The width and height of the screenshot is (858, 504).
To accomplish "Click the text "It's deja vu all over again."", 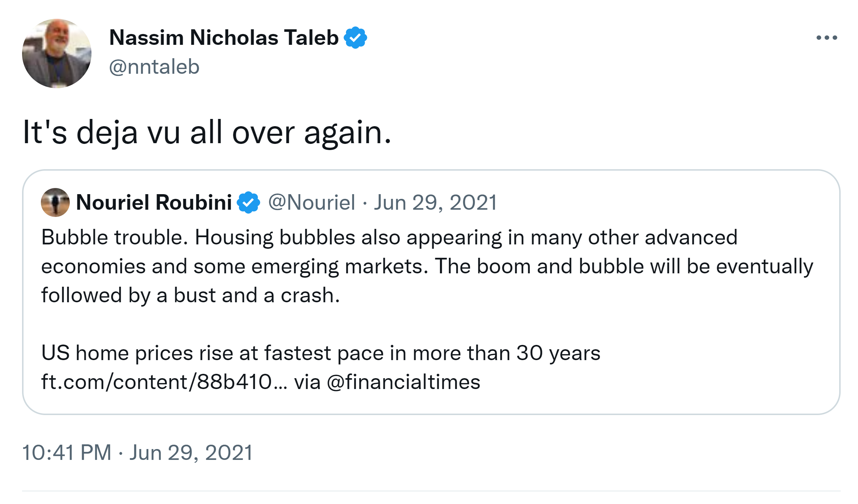I will [207, 133].
